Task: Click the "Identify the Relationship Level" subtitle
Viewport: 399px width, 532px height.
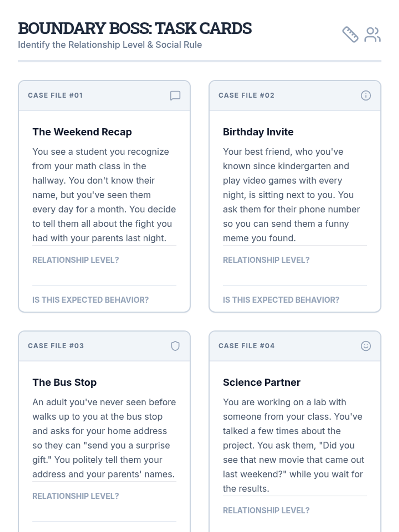Action: pos(110,45)
